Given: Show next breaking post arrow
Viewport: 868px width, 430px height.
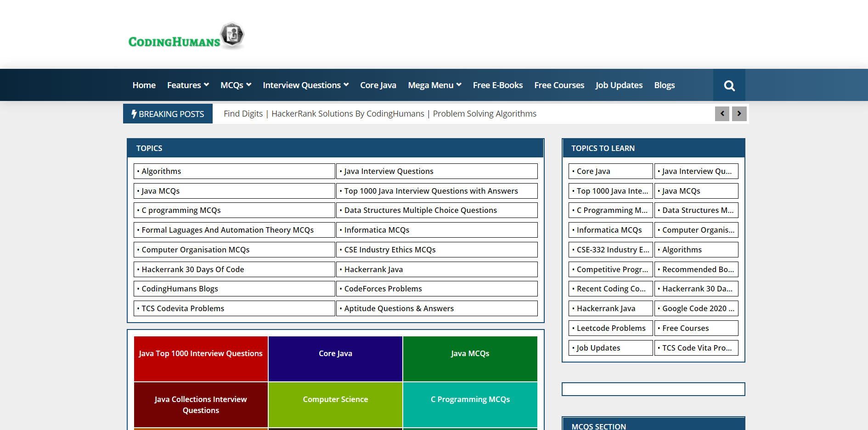Looking at the screenshot, I should [x=739, y=114].
